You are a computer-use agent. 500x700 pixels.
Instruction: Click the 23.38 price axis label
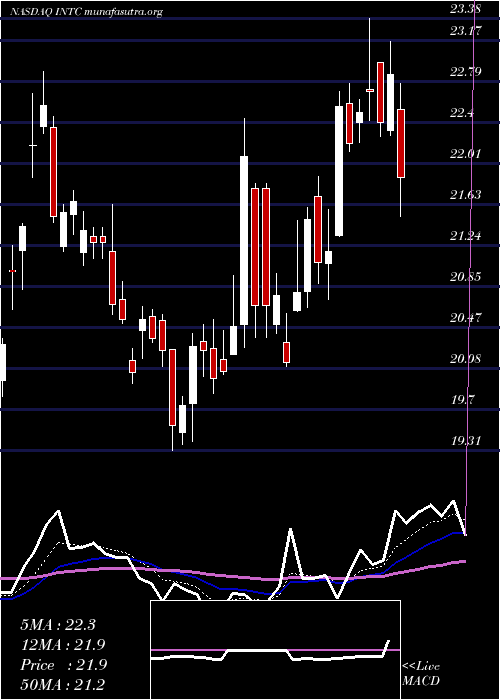click(465, 9)
